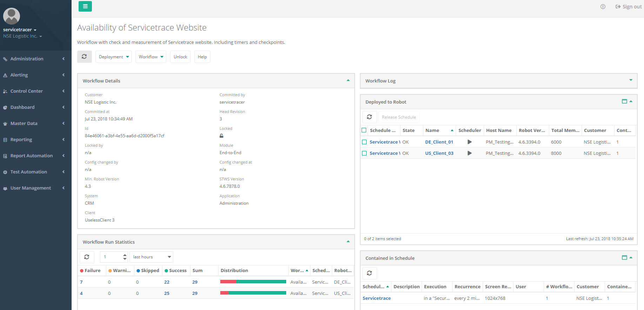Check the US_Client_03 row checkbox
Viewport: 644px width, 310px height.
[x=364, y=153]
